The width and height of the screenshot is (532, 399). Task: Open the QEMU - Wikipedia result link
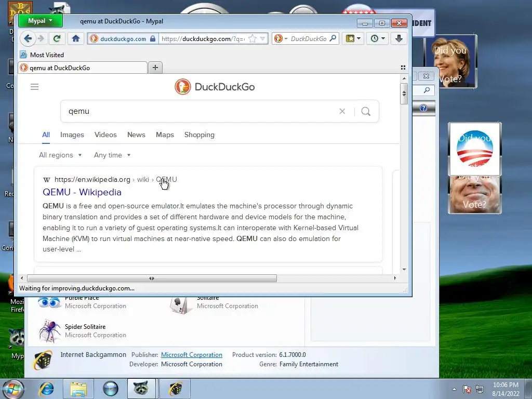tap(82, 192)
